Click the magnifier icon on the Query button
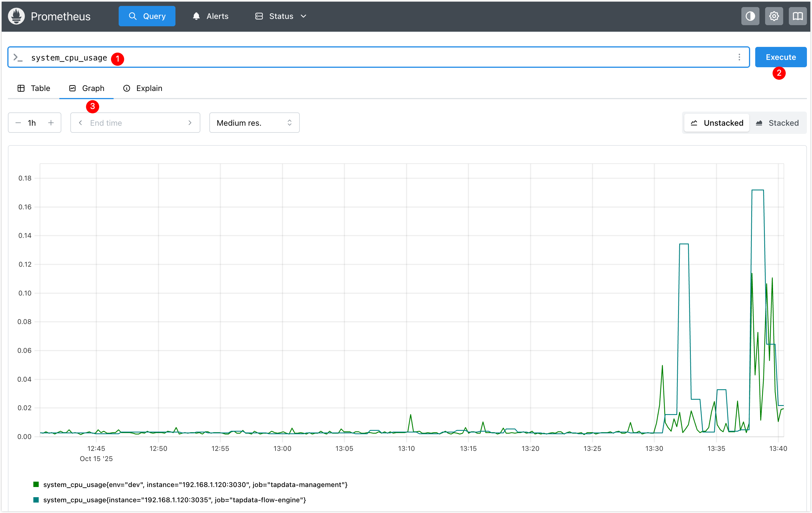 click(133, 16)
